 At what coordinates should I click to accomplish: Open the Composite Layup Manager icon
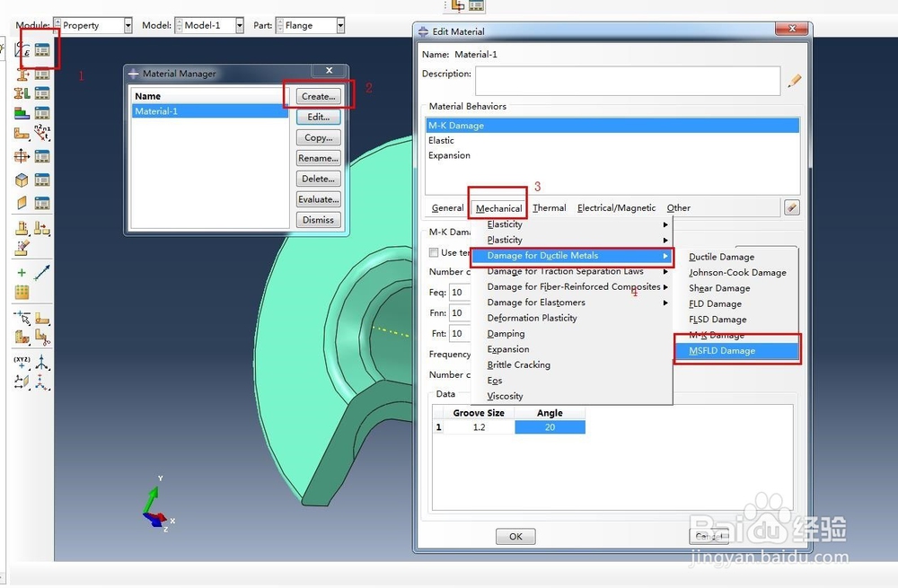(x=42, y=113)
